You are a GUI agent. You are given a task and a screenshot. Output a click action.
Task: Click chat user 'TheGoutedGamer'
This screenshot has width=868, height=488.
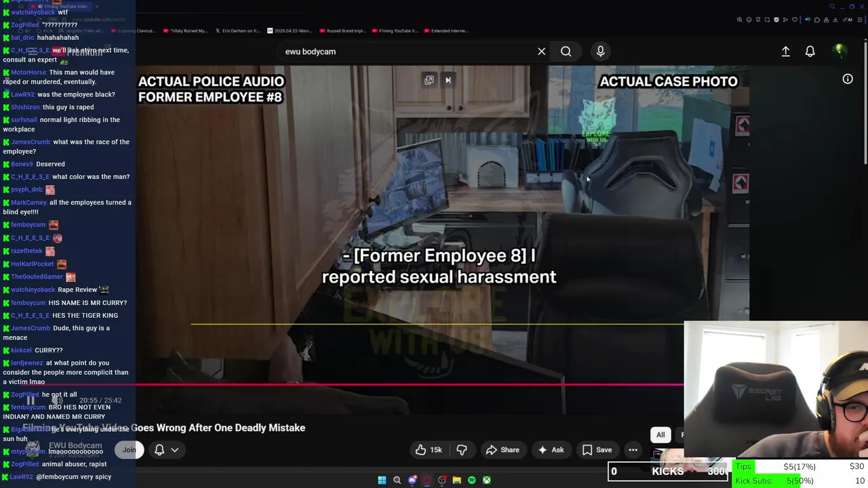point(37,277)
